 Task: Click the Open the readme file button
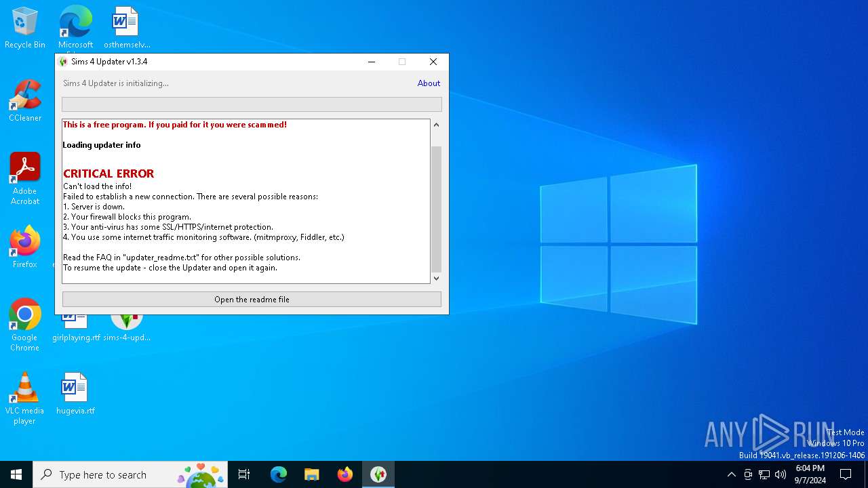[252, 300]
